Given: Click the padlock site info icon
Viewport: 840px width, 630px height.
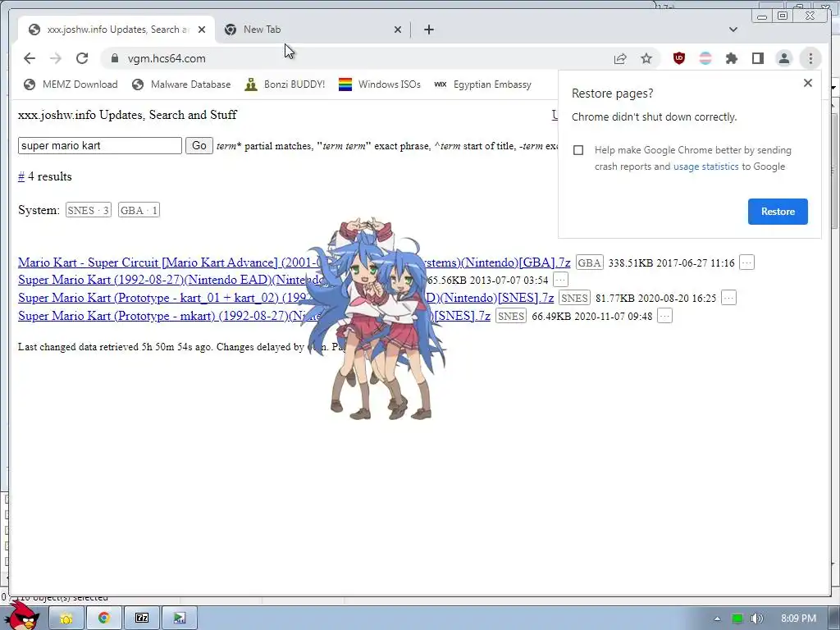Looking at the screenshot, I should [115, 58].
